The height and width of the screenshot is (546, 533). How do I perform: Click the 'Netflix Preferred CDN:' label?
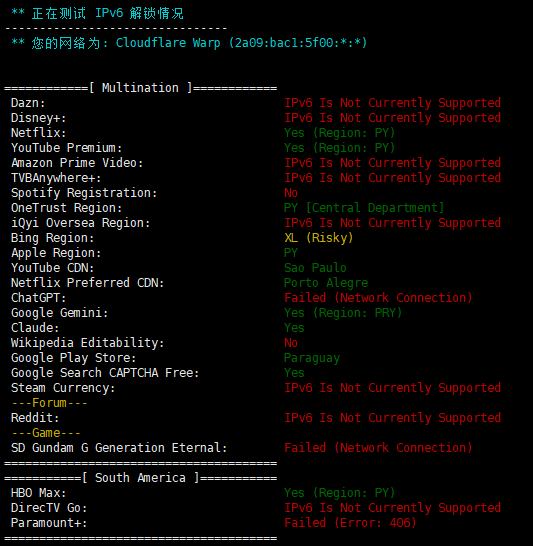pyautogui.click(x=87, y=283)
